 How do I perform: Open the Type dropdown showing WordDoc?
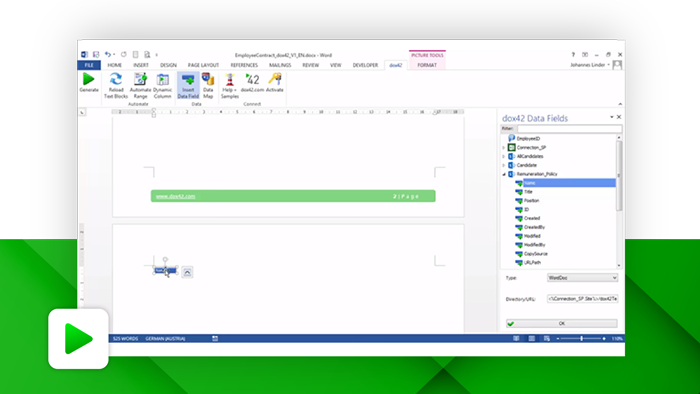tap(583, 278)
